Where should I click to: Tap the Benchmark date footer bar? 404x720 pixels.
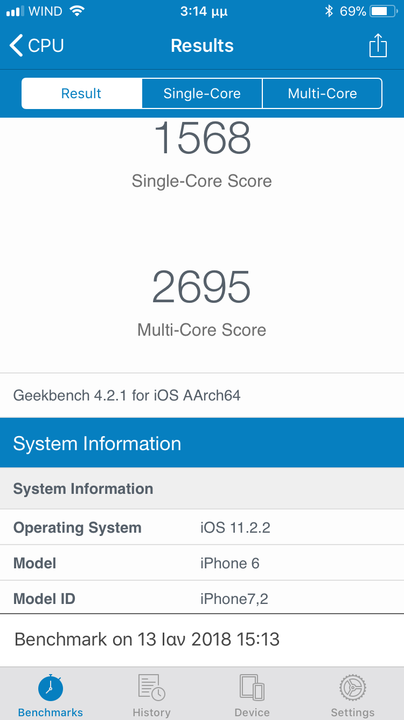click(202, 639)
